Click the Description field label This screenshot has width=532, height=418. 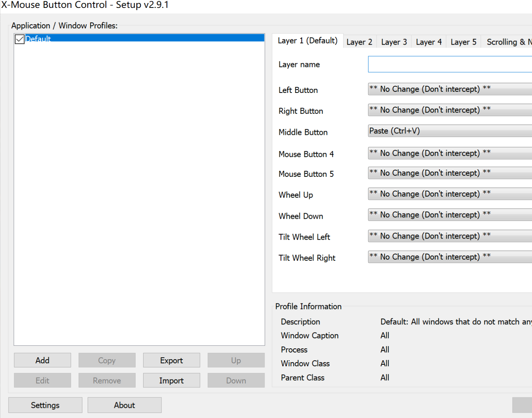click(x=300, y=322)
